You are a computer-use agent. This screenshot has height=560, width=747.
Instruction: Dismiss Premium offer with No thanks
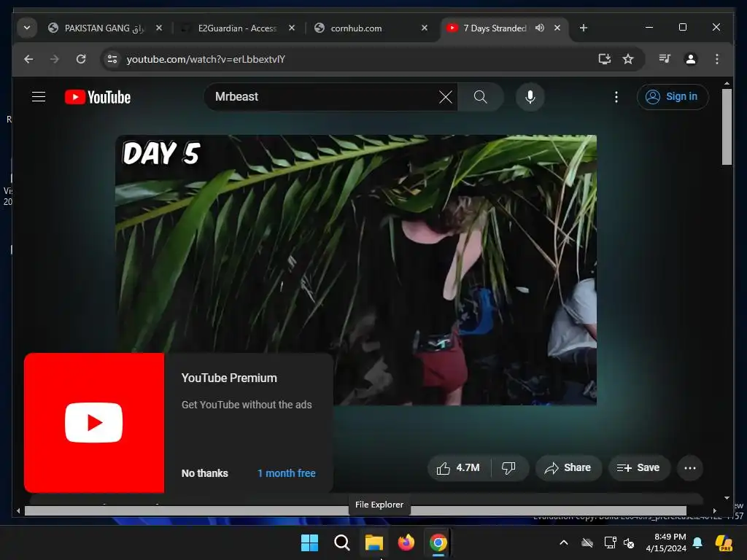click(x=205, y=473)
